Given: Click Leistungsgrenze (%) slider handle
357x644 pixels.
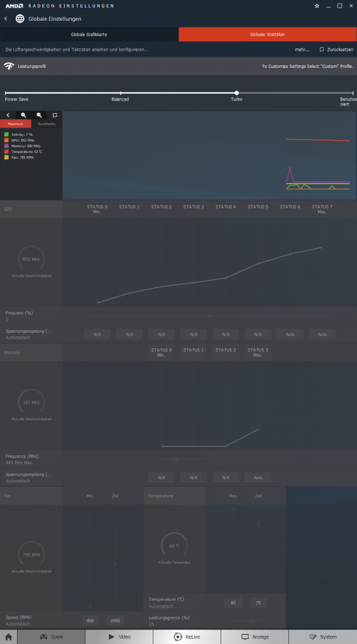Looking at the screenshot, I should coord(251,621).
